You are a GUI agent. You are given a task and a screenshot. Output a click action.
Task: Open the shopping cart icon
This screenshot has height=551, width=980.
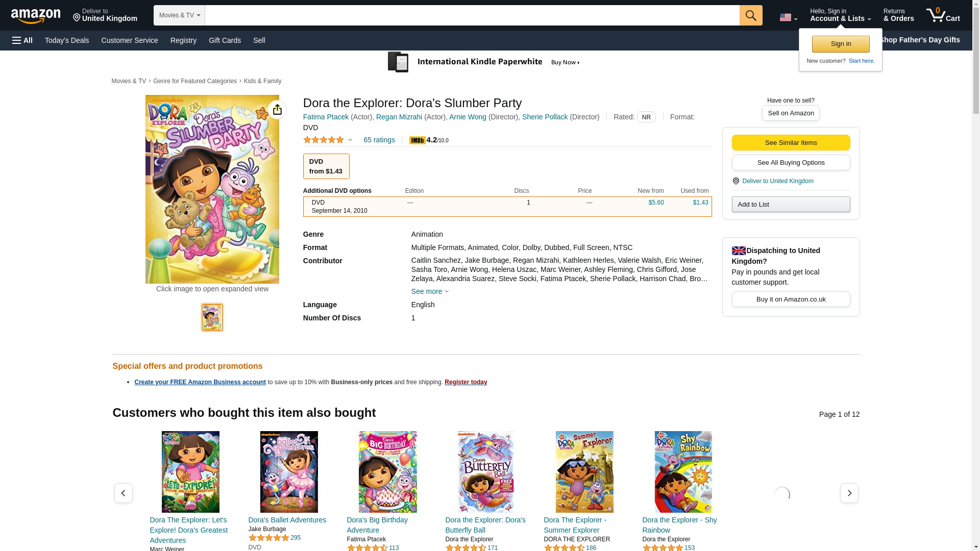point(942,15)
